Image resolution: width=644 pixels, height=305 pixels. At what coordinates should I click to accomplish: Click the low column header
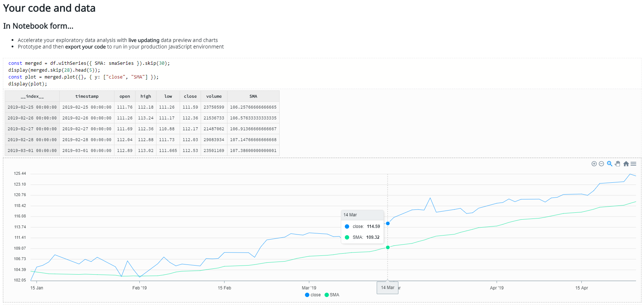[x=168, y=96]
